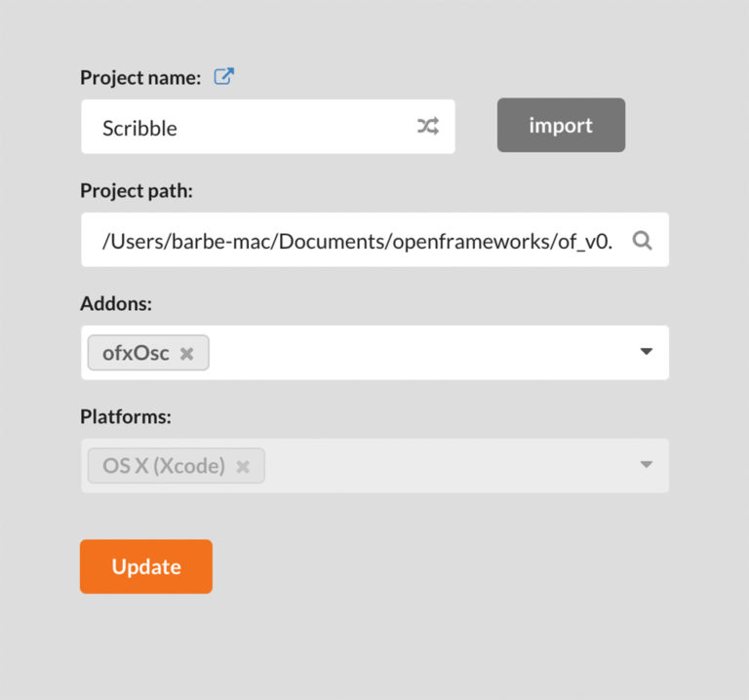Open the external link icon beside Project name
Viewport: 749px width, 700px height.
point(223,76)
